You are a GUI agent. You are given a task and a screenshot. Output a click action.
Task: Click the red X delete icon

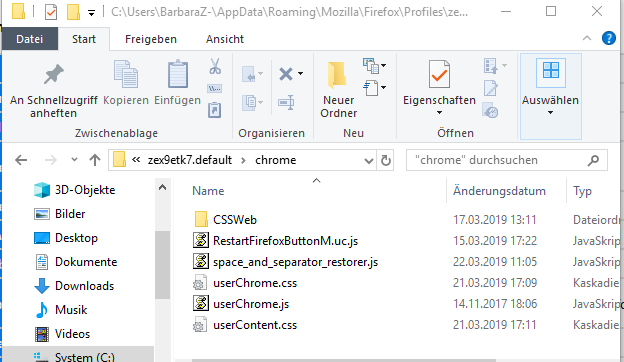point(286,74)
